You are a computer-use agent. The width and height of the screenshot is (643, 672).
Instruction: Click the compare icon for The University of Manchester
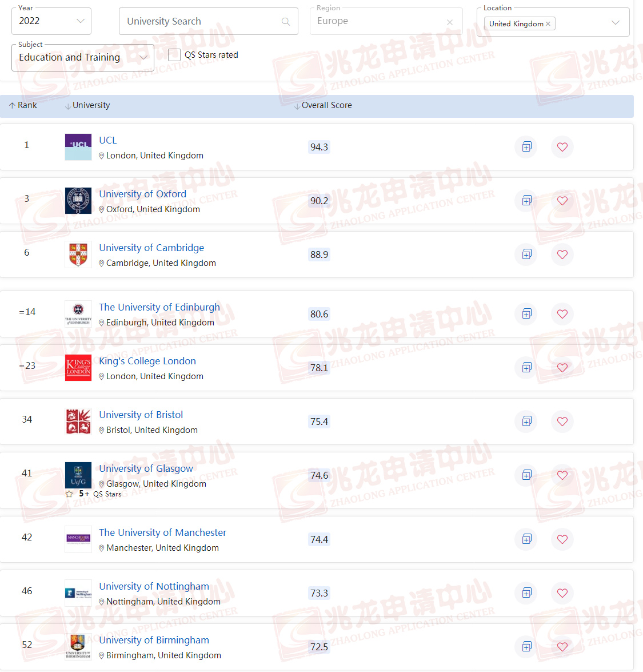pyautogui.click(x=526, y=539)
